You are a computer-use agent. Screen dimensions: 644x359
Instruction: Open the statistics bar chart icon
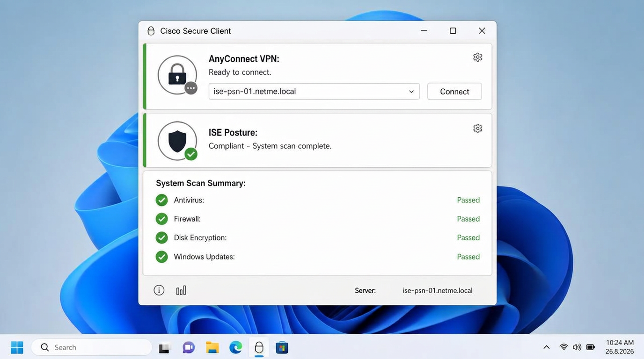(181, 290)
